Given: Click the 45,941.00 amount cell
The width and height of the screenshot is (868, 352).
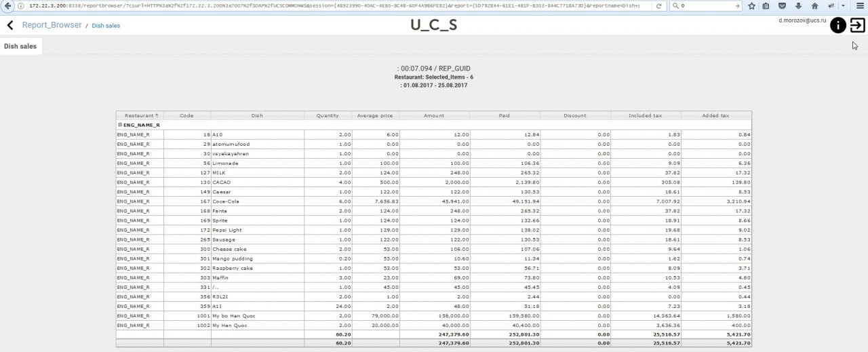Looking at the screenshot, I should pos(434,201).
